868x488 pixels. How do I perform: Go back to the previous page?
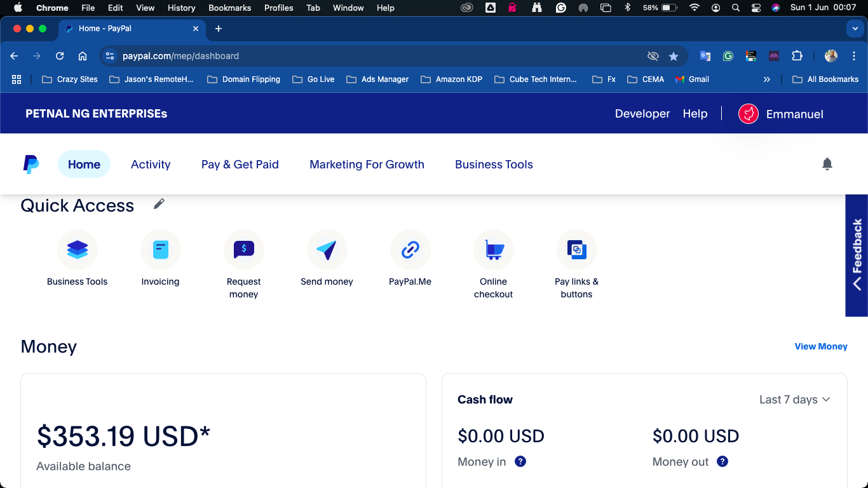[x=14, y=56]
